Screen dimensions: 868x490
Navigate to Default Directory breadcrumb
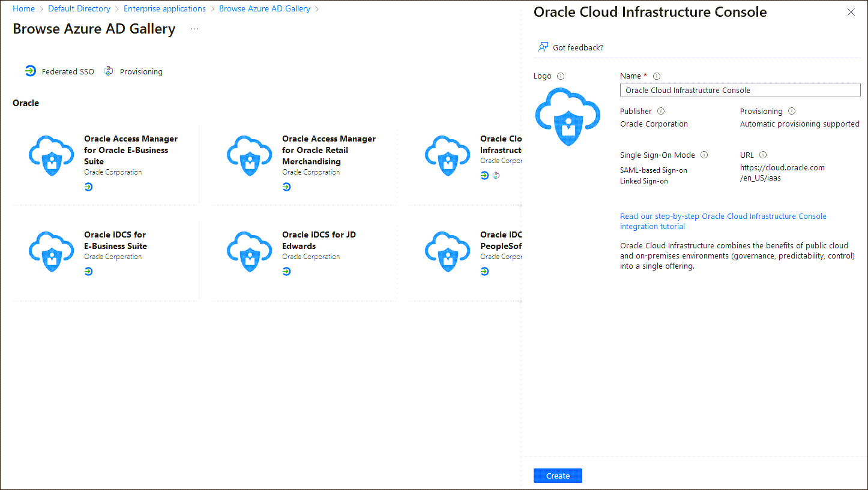(79, 9)
